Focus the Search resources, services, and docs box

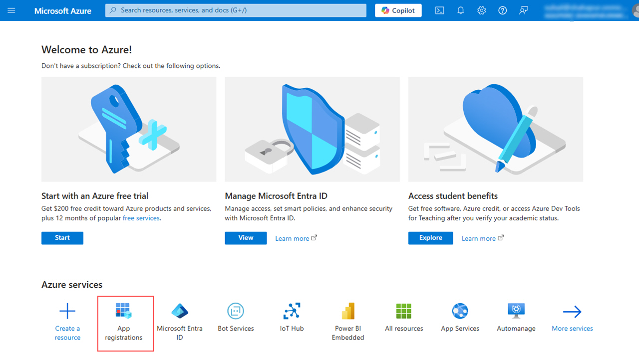[x=236, y=10]
